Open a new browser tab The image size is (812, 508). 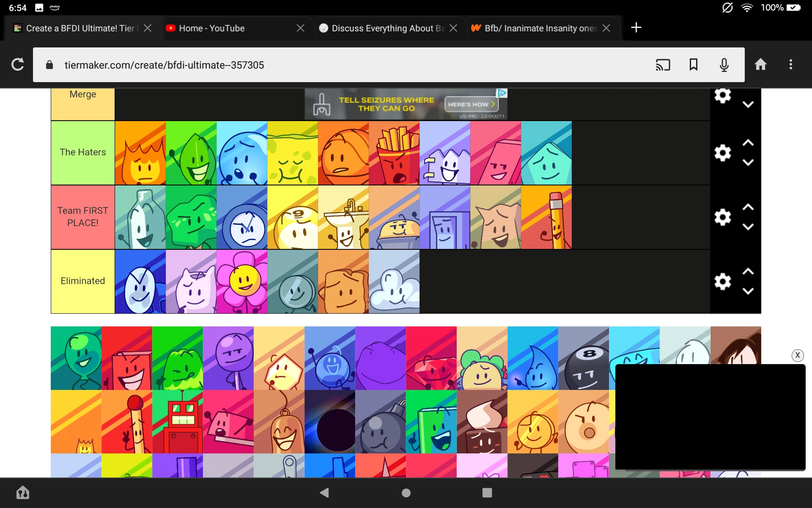636,28
